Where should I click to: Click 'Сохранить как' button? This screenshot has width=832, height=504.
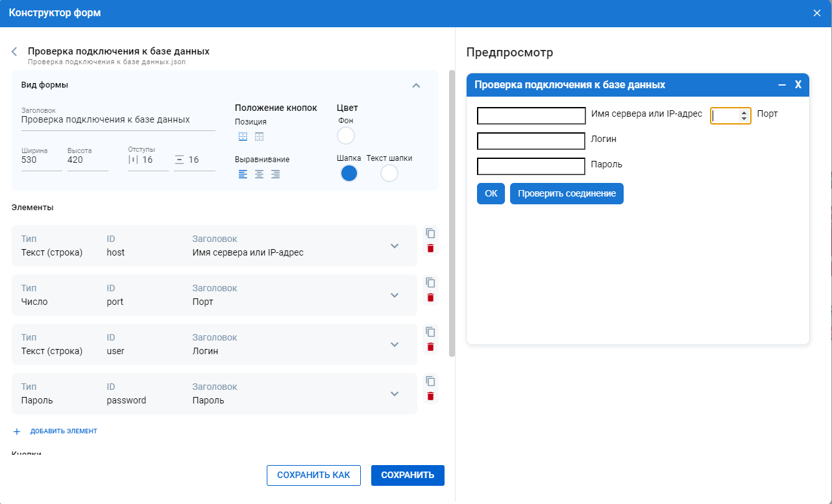313,475
